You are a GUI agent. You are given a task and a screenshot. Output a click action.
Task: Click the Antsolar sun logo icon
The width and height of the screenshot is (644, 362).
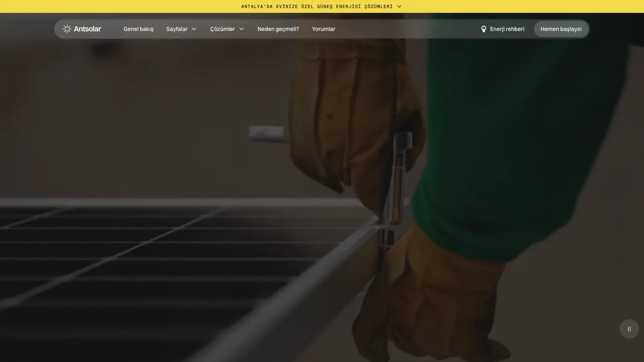(67, 29)
